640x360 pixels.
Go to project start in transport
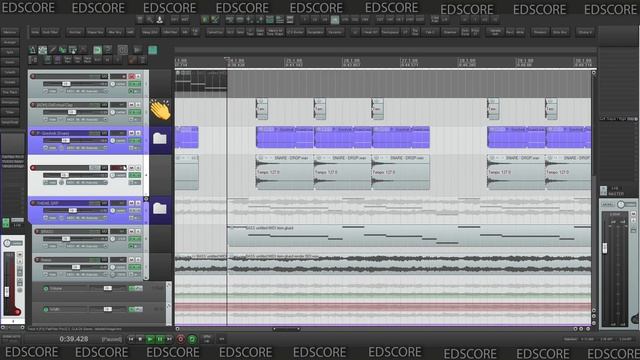pyautogui.click(x=131, y=339)
